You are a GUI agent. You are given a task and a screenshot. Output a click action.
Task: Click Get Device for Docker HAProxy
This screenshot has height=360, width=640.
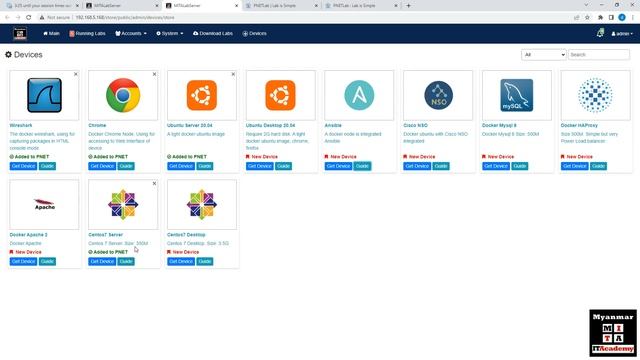[x=575, y=166]
